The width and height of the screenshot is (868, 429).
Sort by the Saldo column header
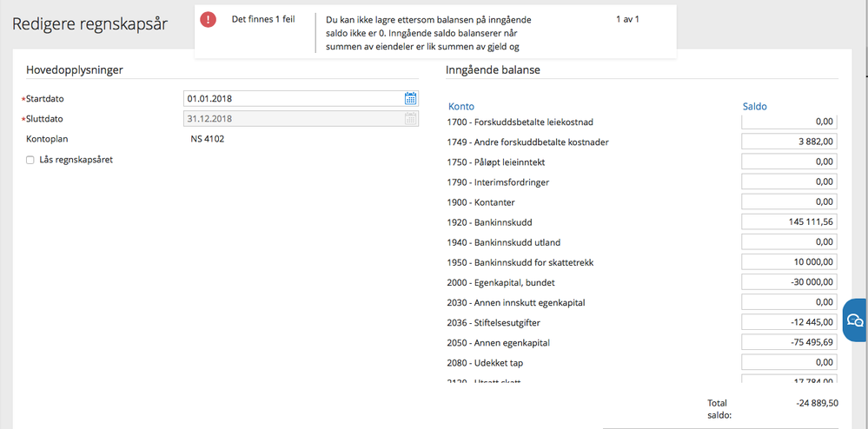tap(754, 106)
